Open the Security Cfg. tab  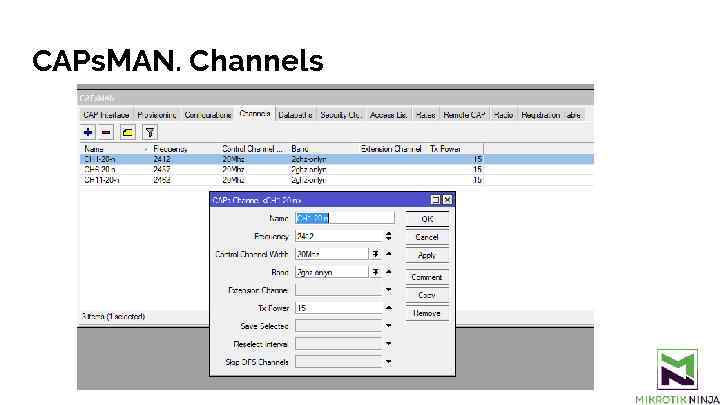click(341, 115)
